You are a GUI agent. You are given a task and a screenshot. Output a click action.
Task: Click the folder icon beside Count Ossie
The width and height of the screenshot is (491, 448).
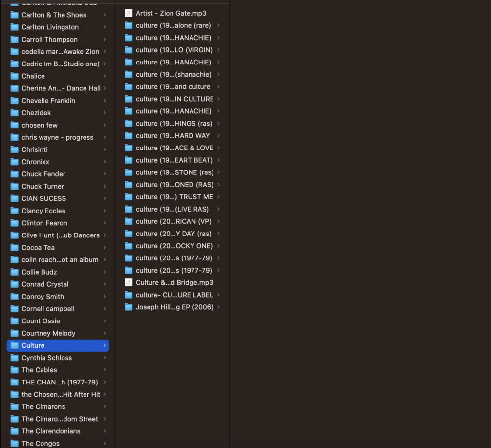pos(14,321)
